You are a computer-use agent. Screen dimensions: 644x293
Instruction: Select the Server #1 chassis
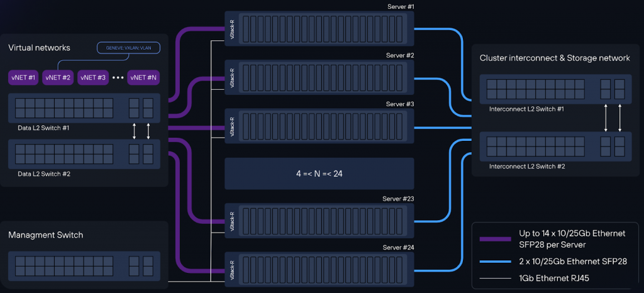pos(319,29)
